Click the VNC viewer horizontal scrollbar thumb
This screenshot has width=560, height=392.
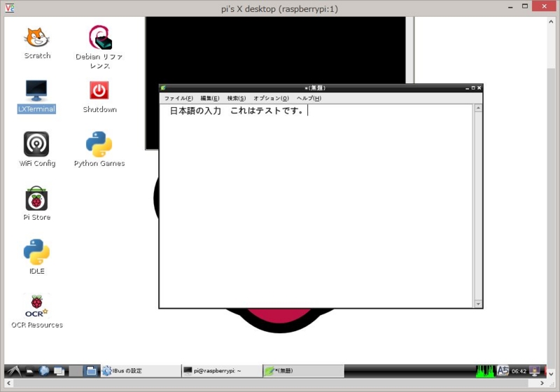(271, 383)
